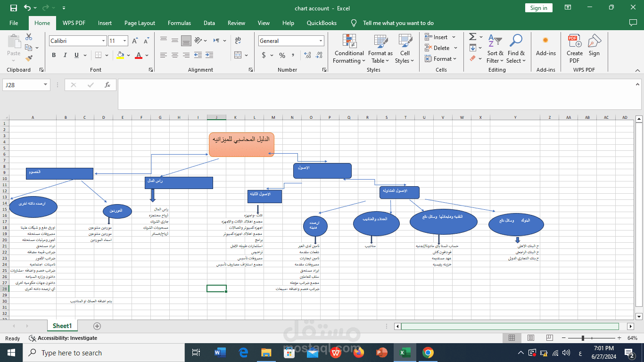The image size is (644, 362).
Task: Apply Comma Style format
Action: (293, 55)
